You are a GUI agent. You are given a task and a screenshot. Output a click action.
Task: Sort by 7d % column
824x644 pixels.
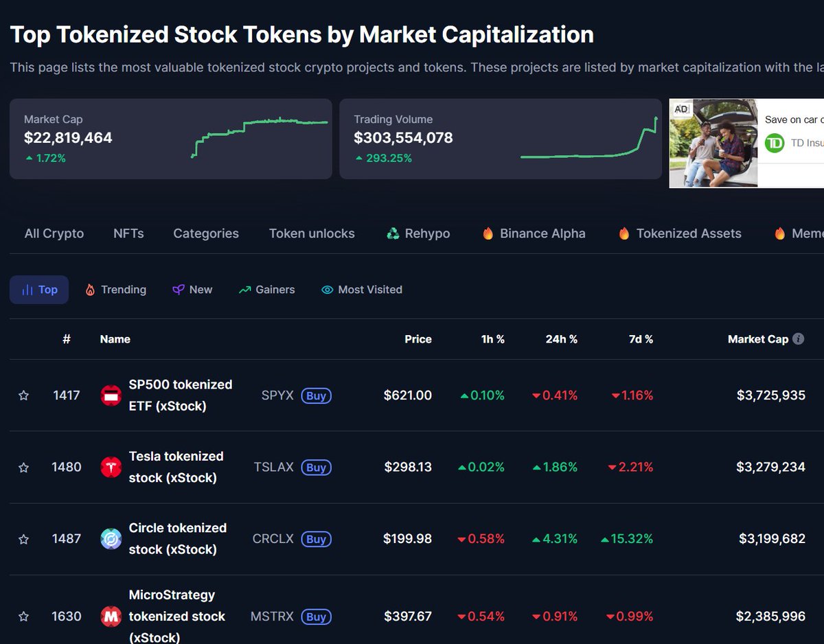pos(640,339)
